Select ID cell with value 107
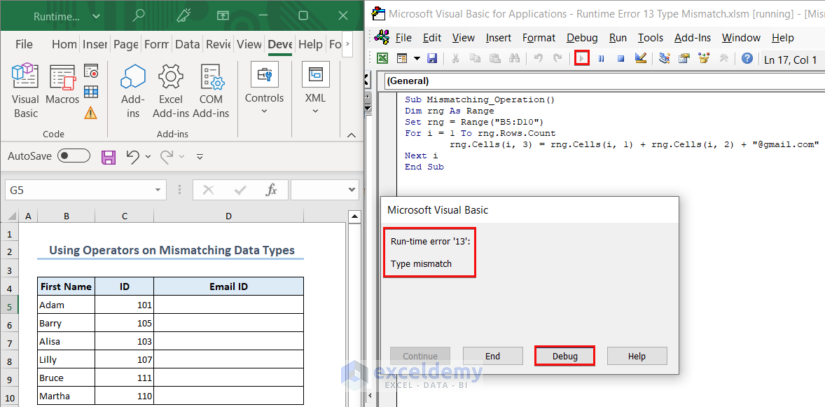This screenshot has width=825, height=407. [x=124, y=360]
